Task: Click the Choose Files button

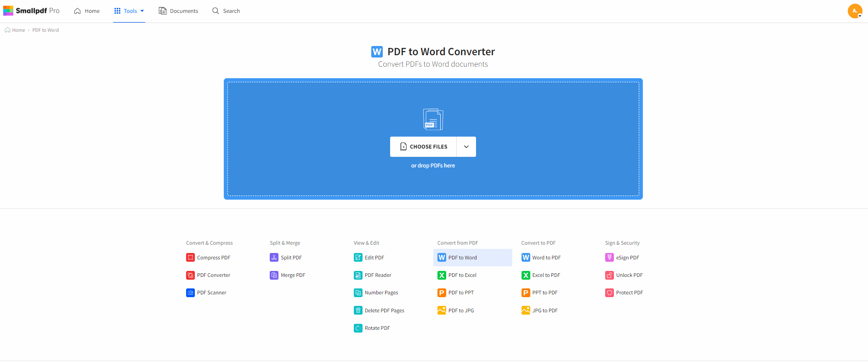Action: (x=423, y=147)
